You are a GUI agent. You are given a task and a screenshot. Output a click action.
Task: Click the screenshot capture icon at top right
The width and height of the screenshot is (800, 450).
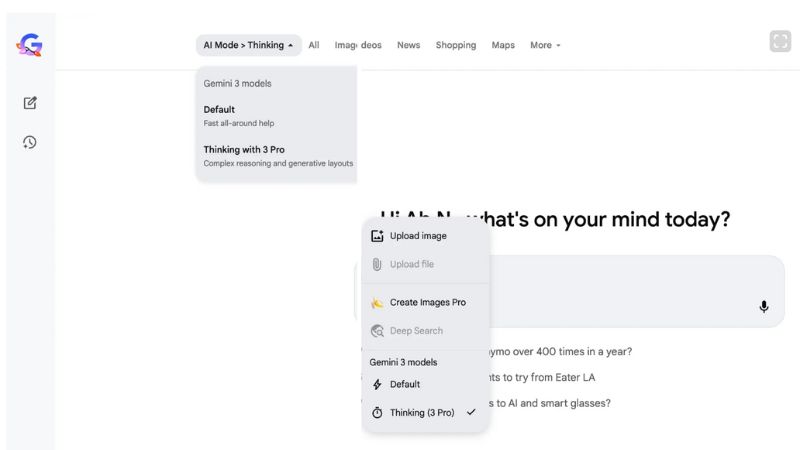point(780,41)
